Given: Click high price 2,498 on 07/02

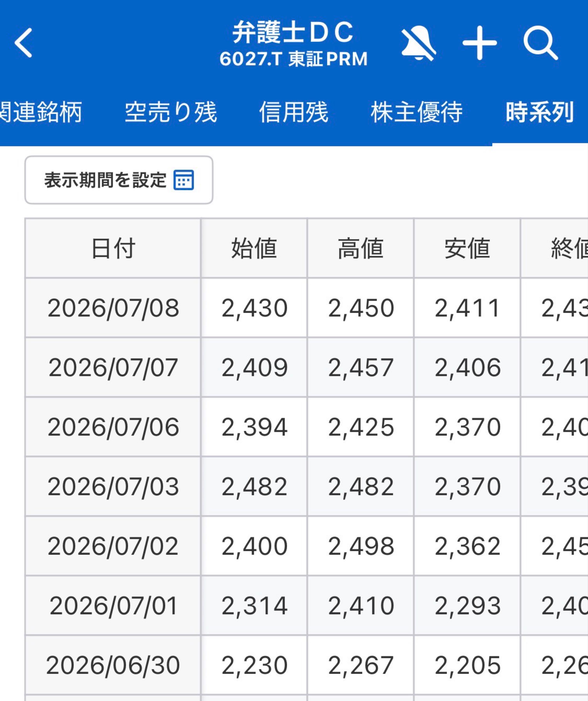Looking at the screenshot, I should (x=361, y=546).
